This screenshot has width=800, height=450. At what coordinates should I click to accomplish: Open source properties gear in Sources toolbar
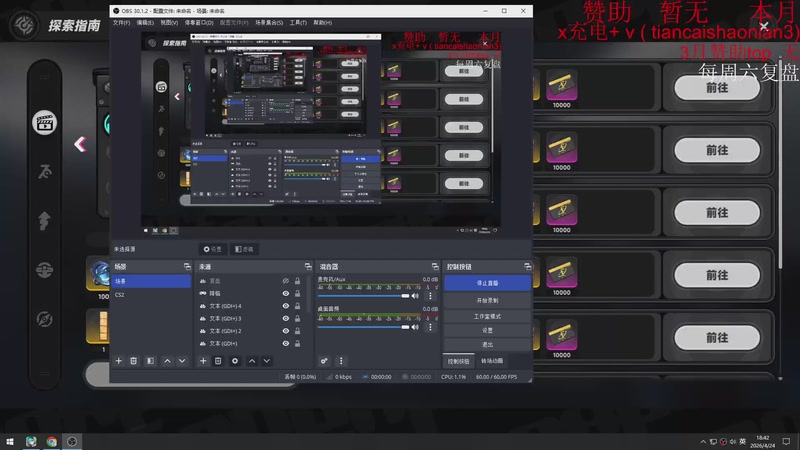click(235, 361)
